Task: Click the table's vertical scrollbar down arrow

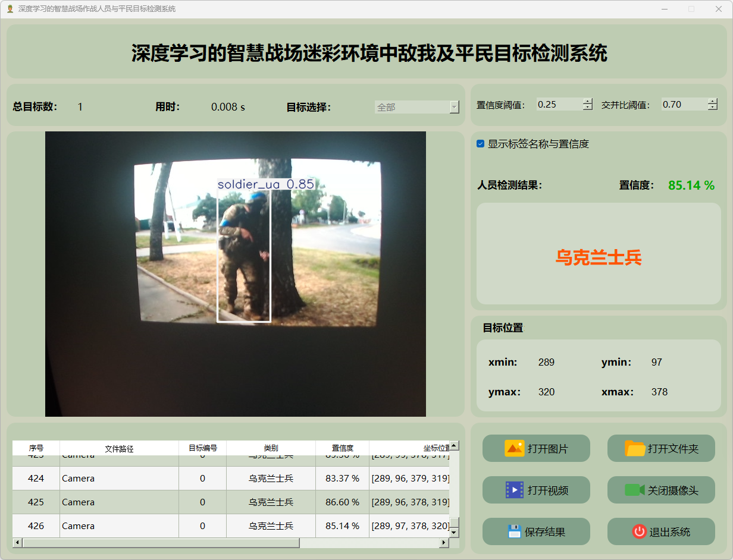Action: pos(454,533)
